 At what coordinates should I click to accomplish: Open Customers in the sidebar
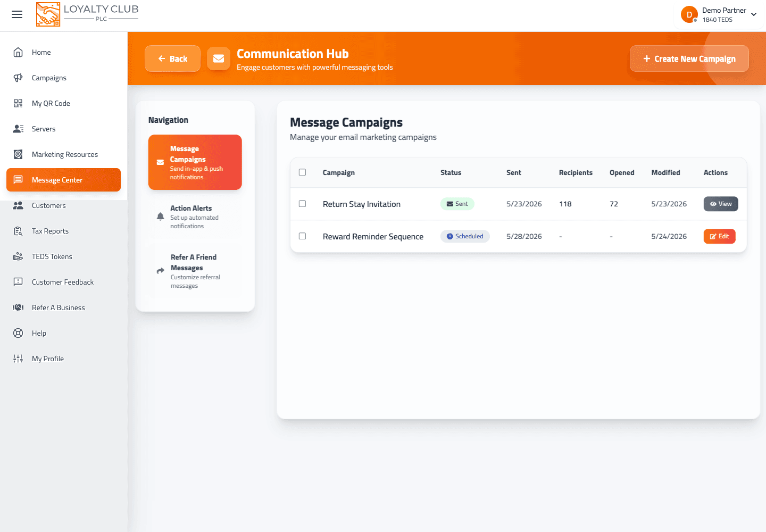[x=63, y=205]
